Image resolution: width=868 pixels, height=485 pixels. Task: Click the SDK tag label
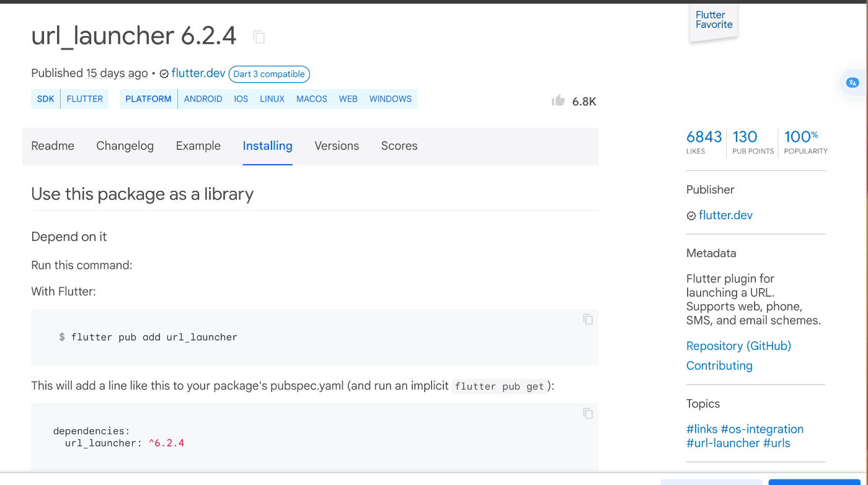(46, 99)
